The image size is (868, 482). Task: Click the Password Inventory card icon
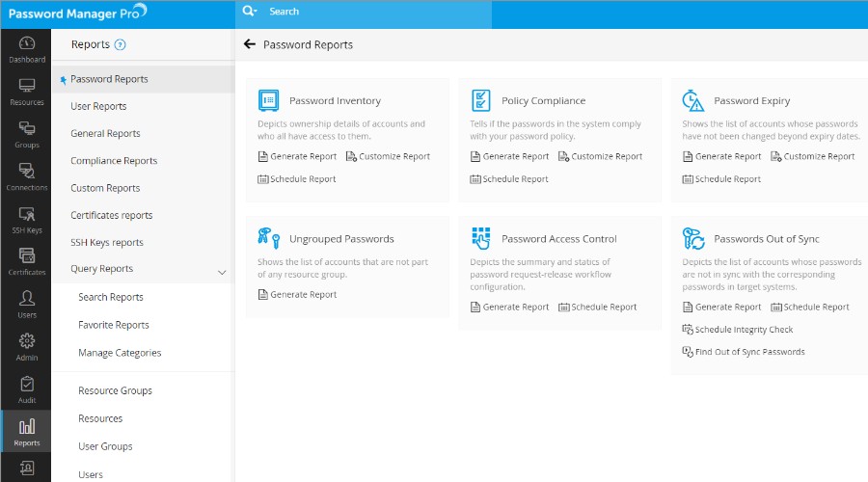(x=268, y=100)
